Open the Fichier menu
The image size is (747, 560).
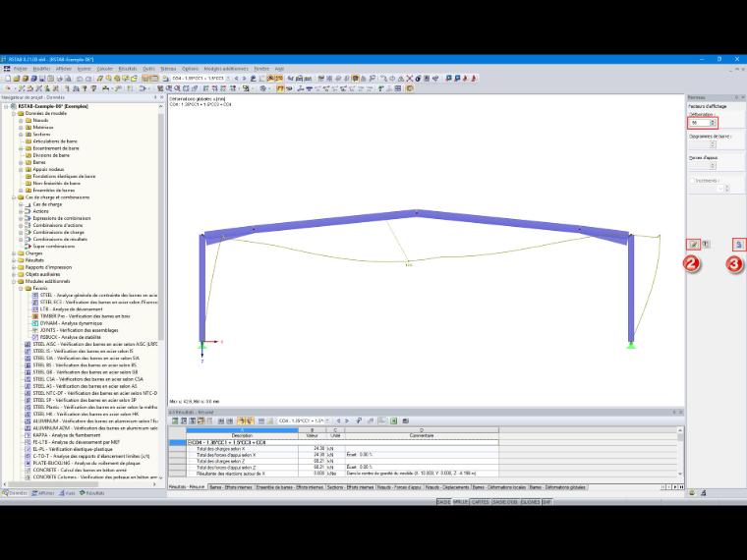coord(21,69)
